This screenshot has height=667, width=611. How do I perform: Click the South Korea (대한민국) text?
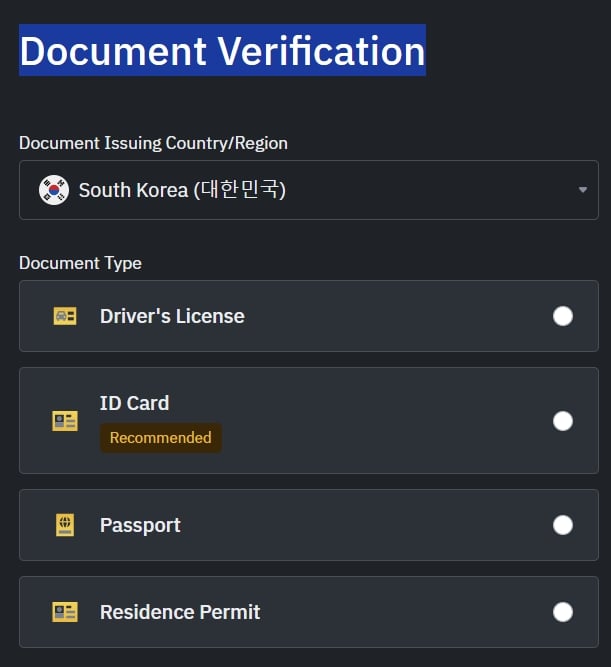coord(183,190)
